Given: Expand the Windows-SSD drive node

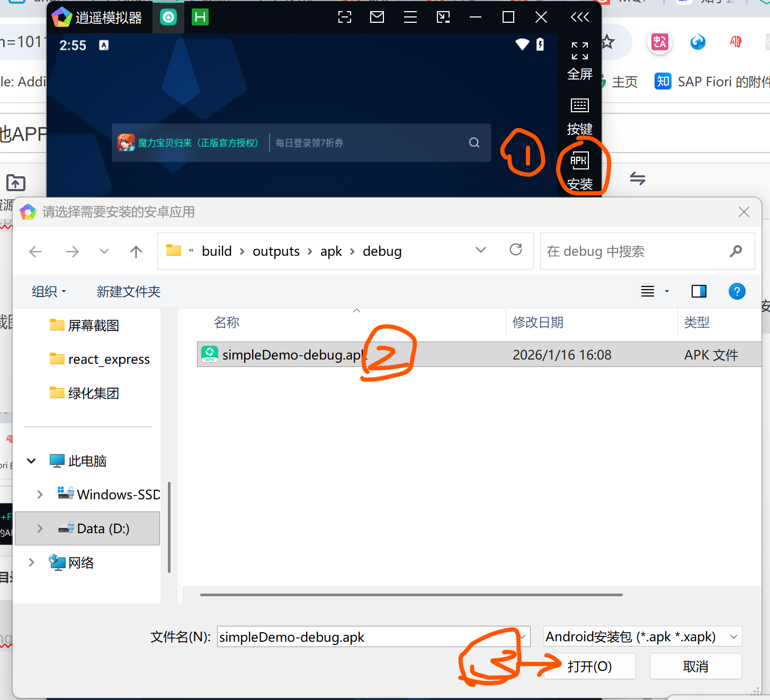Looking at the screenshot, I should point(40,495).
